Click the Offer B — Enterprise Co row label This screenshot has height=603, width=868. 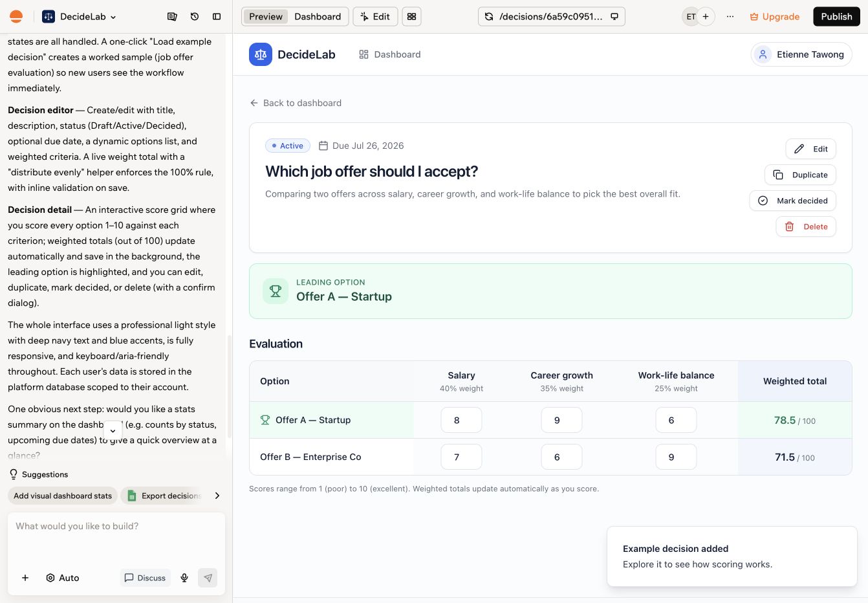pyautogui.click(x=310, y=457)
